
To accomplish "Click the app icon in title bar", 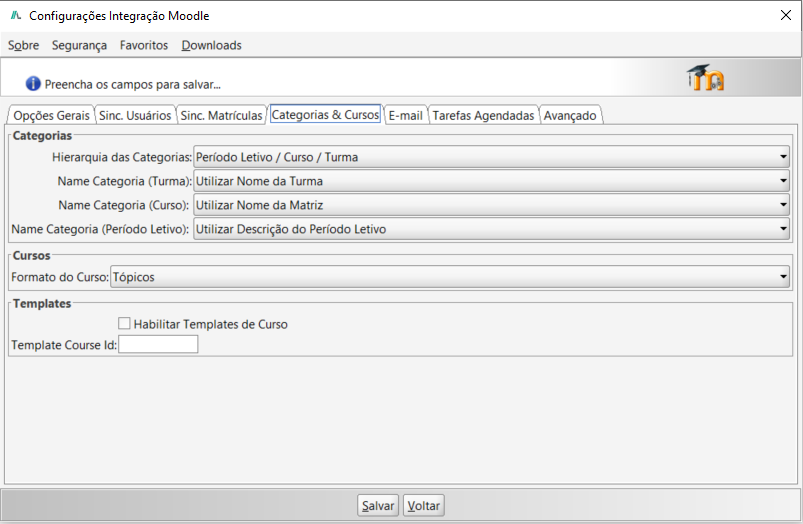I will tap(16, 15).
